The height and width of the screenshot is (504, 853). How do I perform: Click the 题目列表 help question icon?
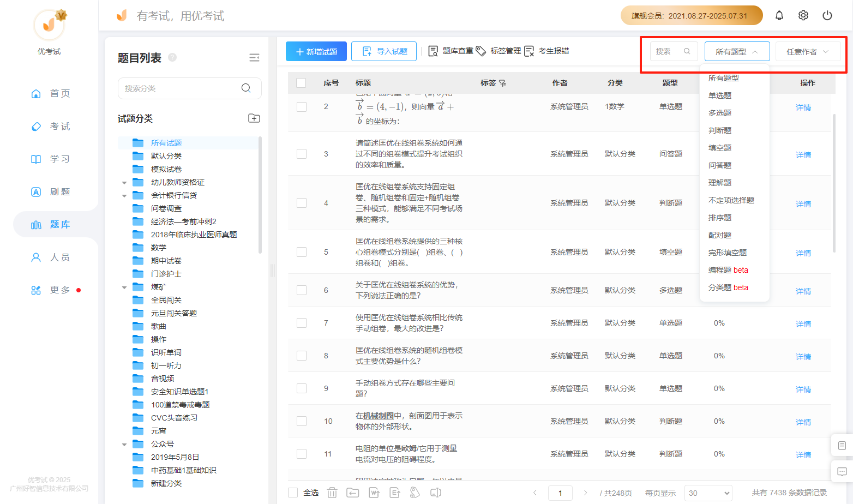(x=172, y=57)
